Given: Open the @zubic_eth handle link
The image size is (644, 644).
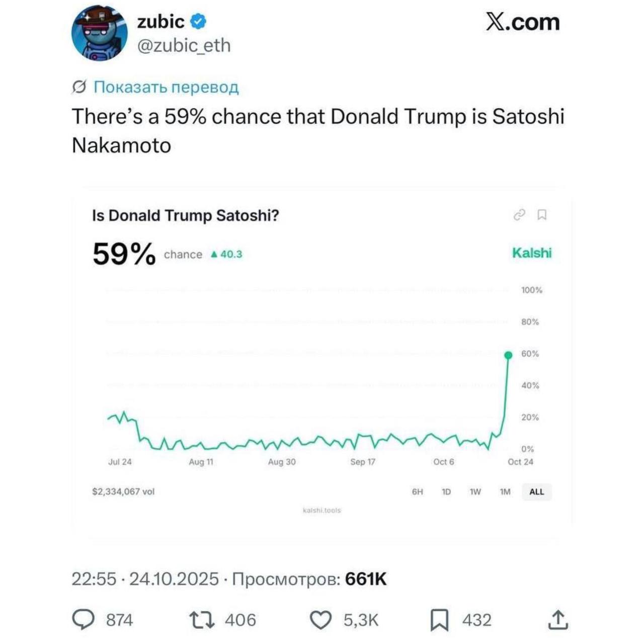Looking at the screenshot, I should 184,45.
